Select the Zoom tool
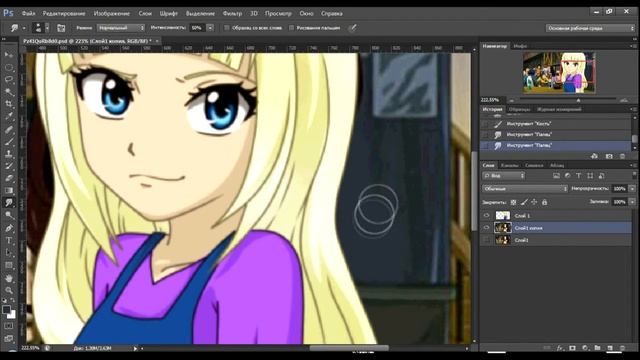 coord(9,290)
